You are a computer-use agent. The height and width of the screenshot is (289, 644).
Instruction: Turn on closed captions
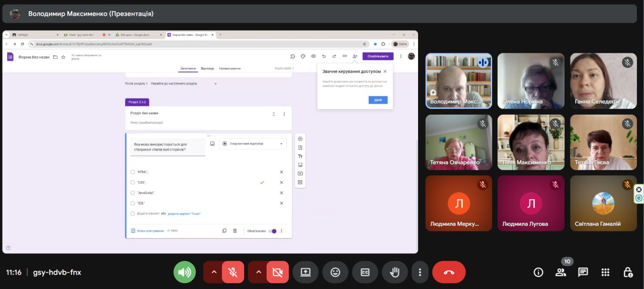[x=365, y=272]
